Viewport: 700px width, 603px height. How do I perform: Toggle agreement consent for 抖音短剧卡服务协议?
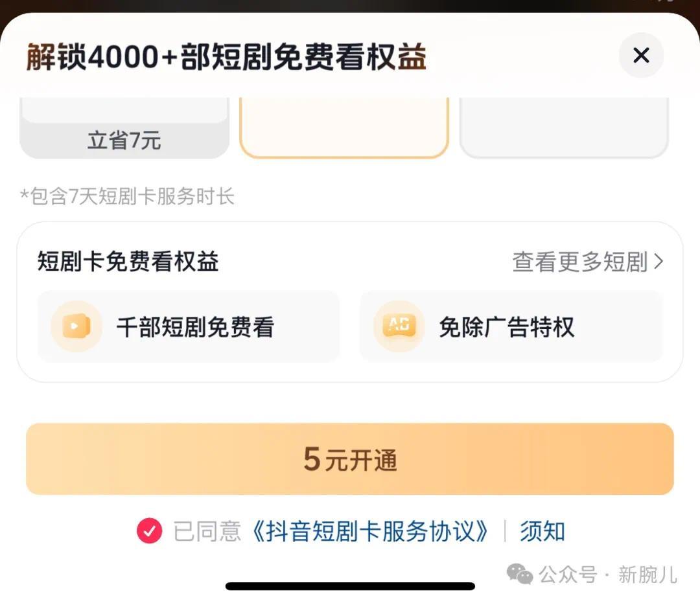pos(150,530)
